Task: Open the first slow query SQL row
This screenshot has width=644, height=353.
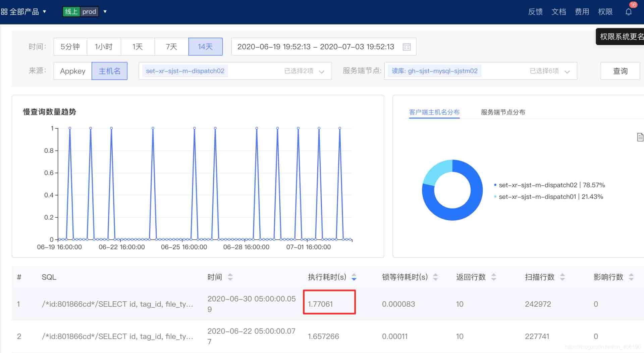Action: coord(117,304)
